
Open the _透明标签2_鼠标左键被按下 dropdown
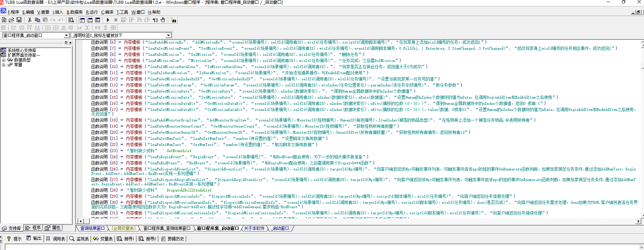[168, 35]
